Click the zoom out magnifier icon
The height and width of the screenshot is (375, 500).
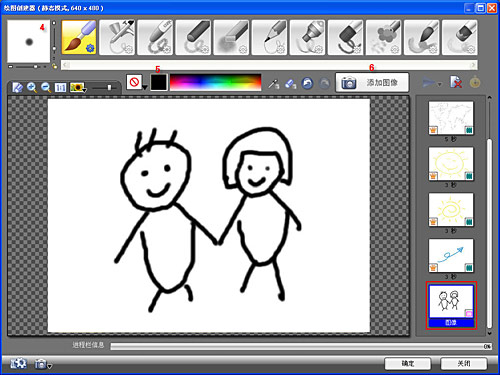[46, 88]
